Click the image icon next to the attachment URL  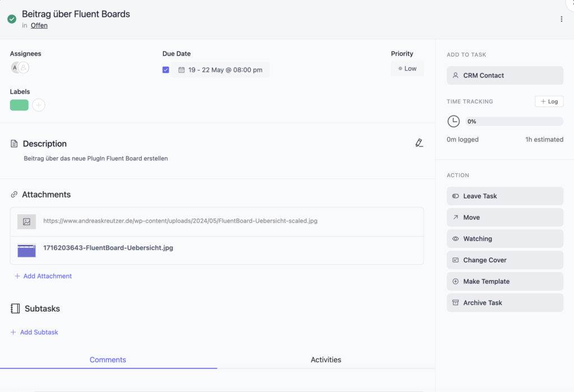point(26,221)
